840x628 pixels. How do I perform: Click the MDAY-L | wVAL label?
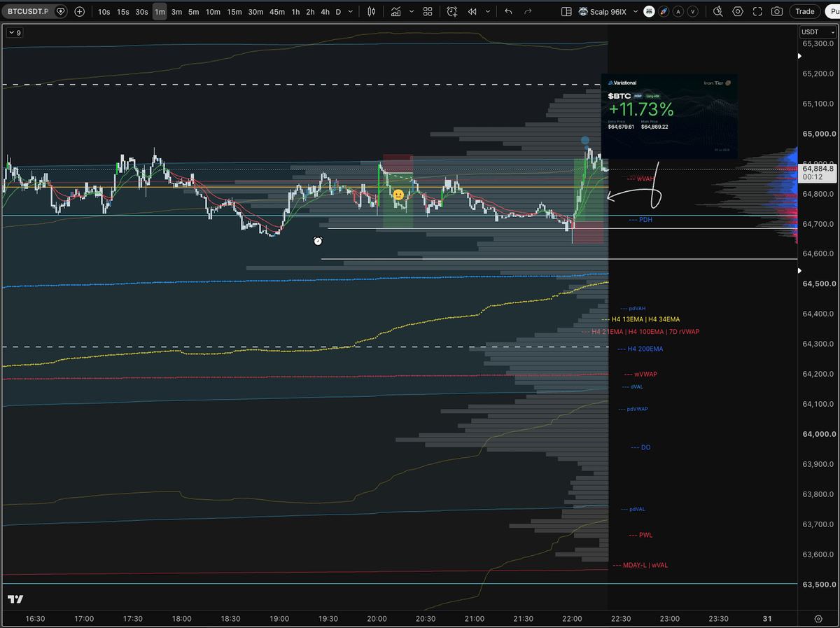[640, 565]
